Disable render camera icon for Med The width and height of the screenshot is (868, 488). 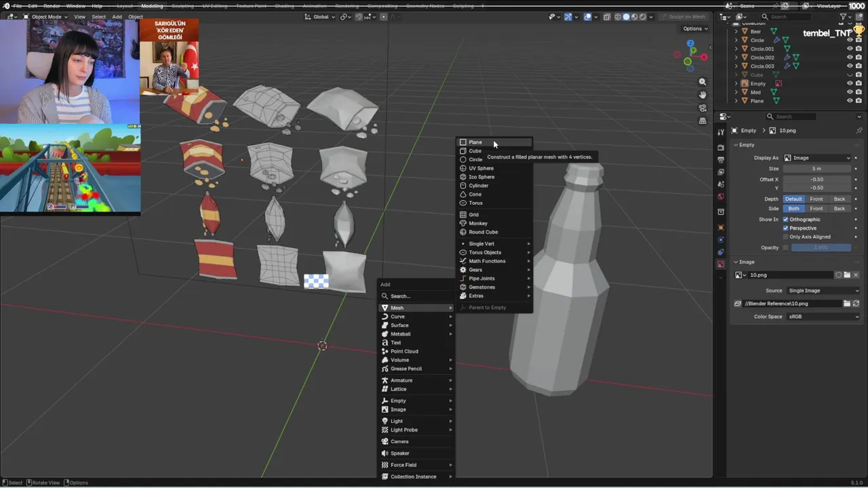[x=859, y=92]
